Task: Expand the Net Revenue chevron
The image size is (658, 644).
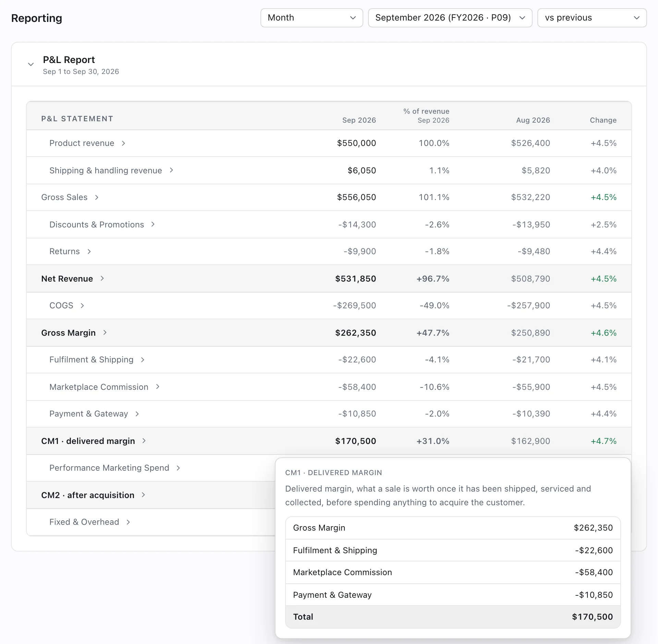Action: point(102,278)
